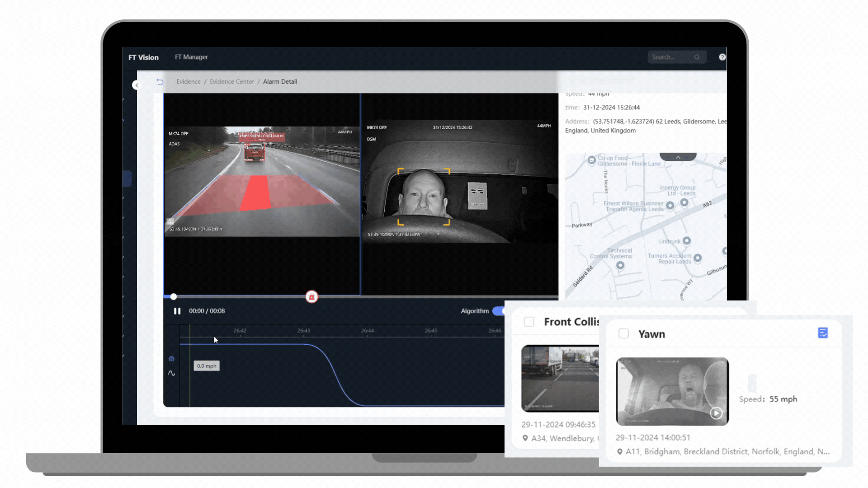Click the video progress slider handle
Image resolution: width=868 pixels, height=488 pixels.
tap(174, 297)
